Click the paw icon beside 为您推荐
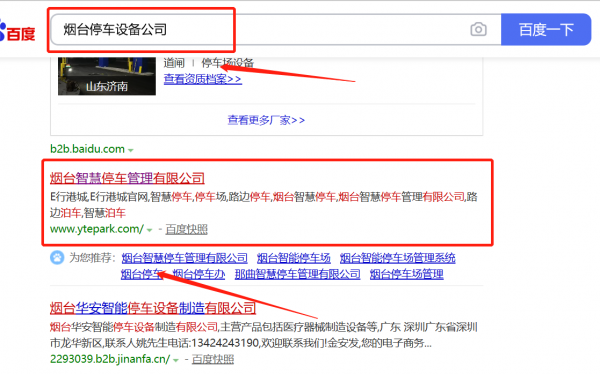Image resolution: width=600 pixels, height=374 pixels. pos(57,258)
